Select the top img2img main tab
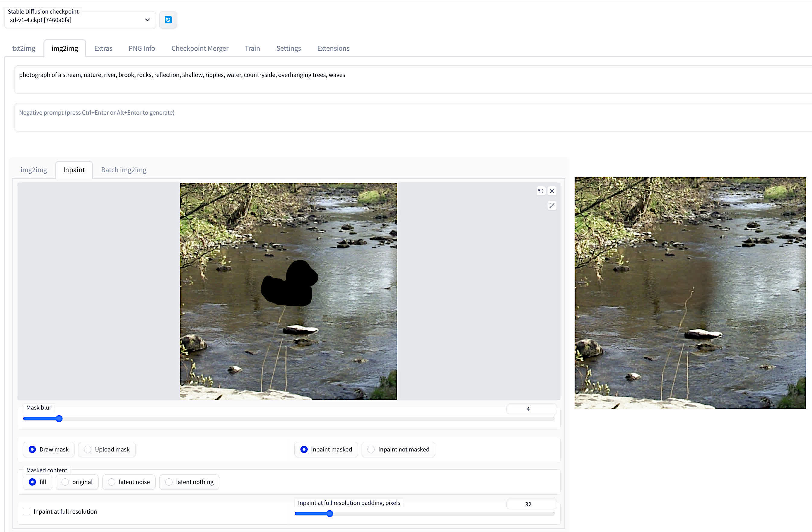This screenshot has height=532, width=812. click(x=65, y=48)
